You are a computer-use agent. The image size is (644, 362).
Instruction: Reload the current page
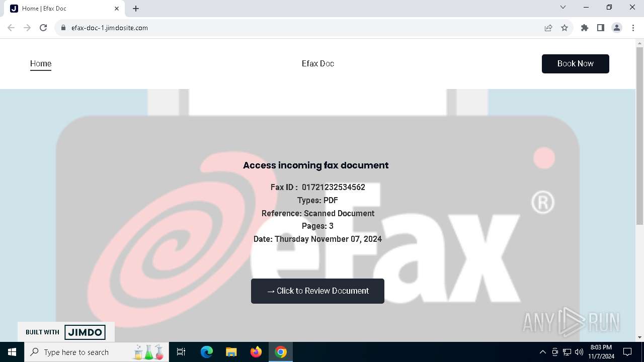43,28
